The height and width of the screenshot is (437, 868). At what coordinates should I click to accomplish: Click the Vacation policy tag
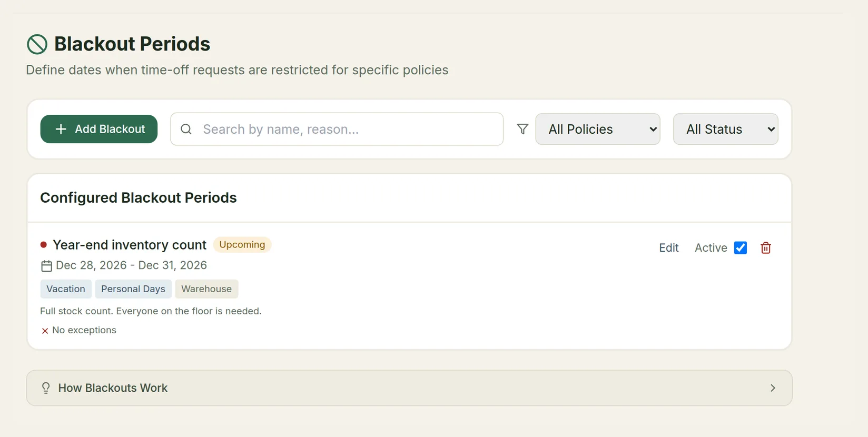pos(66,289)
